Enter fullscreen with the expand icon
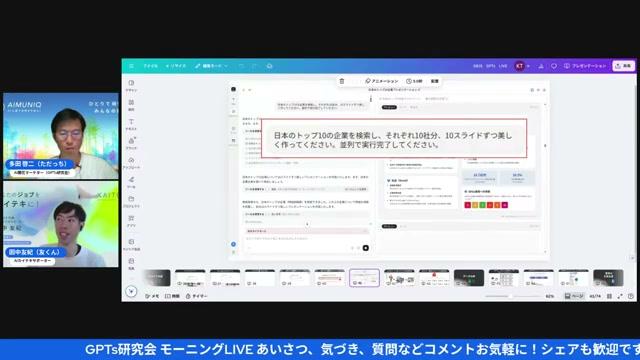Viewport: 640px width, 360px height. (620, 296)
